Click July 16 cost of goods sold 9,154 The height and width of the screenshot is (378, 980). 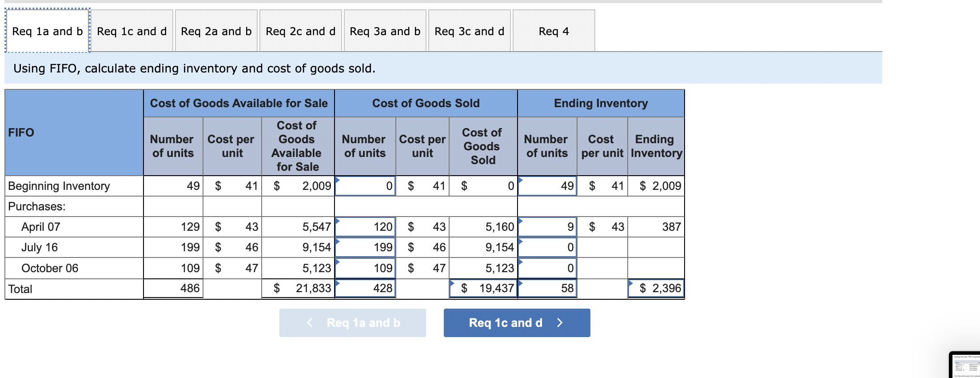(x=500, y=247)
